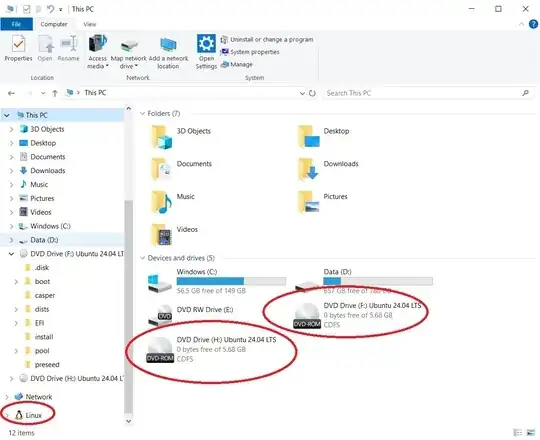Open Settings gear in ribbon
This screenshot has width=540, height=440.
click(206, 44)
